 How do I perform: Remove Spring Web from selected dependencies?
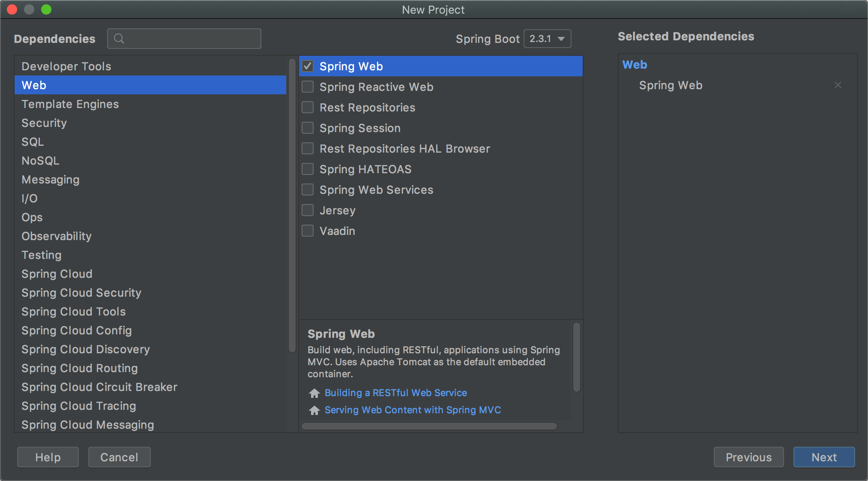[838, 85]
